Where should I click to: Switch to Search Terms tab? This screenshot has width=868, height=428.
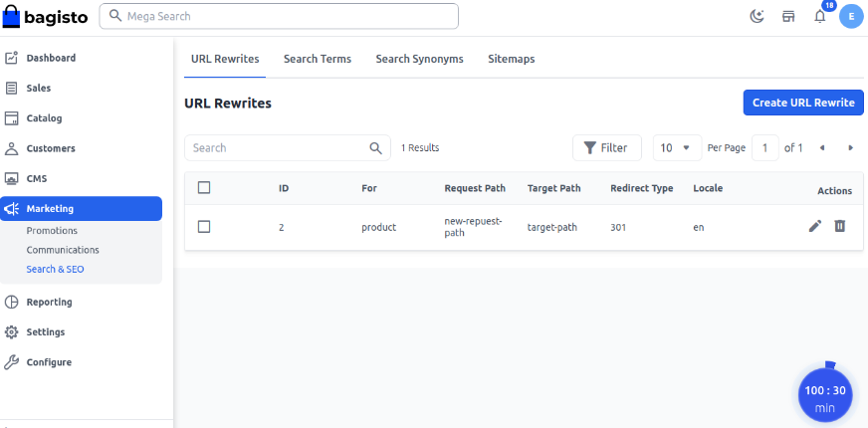click(x=317, y=59)
